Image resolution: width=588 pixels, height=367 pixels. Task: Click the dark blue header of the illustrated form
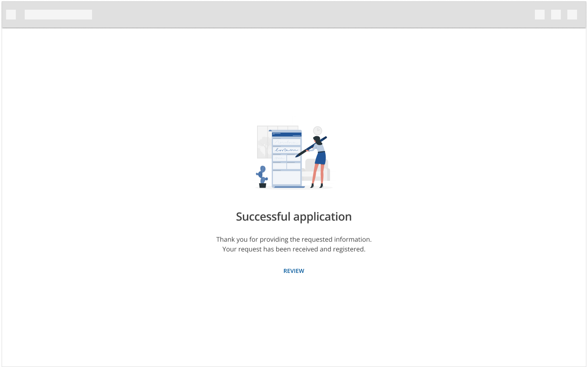[287, 134]
